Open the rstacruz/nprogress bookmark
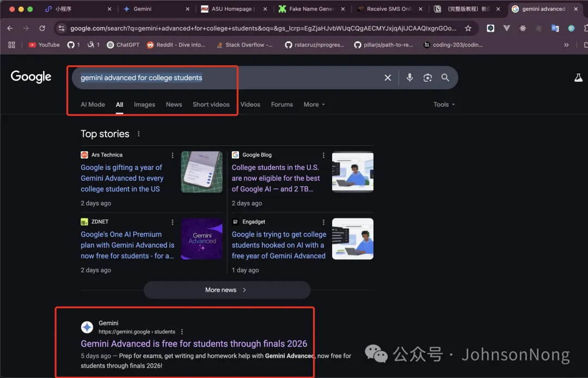This screenshot has width=588, height=378. (x=314, y=45)
